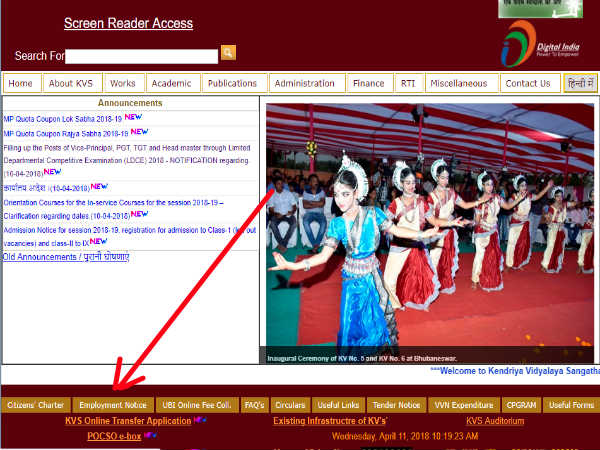The height and width of the screenshot is (450, 600).
Task: View the Old Announcements link
Action: click(x=66, y=257)
